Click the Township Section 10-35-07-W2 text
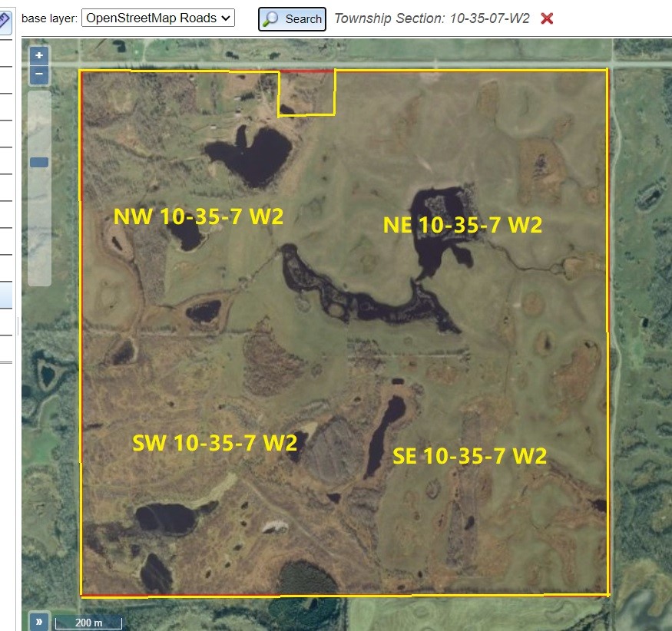The image size is (672, 631). pyautogui.click(x=432, y=18)
